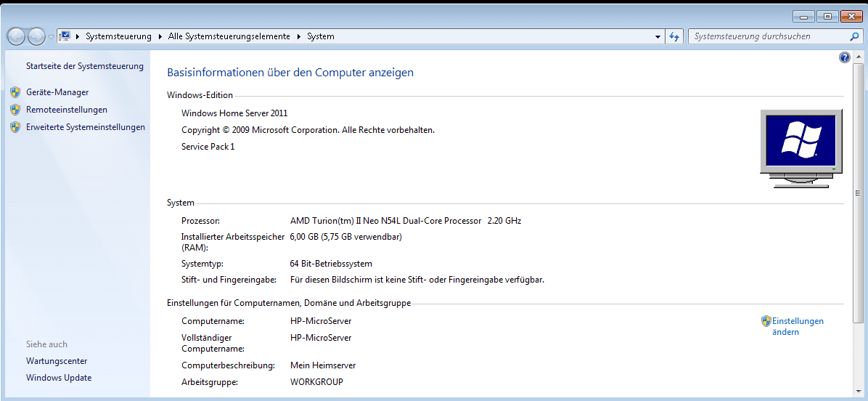Maximize the System window
Viewport: 868px width, 401px height.
click(x=827, y=17)
